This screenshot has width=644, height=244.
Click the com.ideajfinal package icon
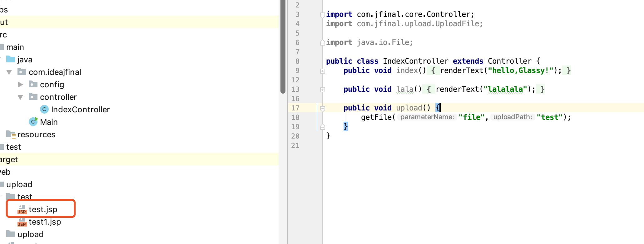[22, 72]
